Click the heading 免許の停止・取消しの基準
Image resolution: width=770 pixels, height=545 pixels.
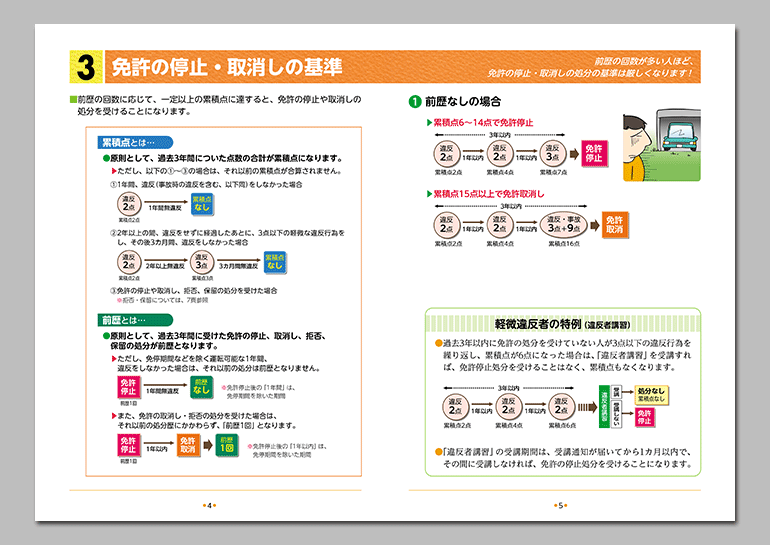point(227,67)
